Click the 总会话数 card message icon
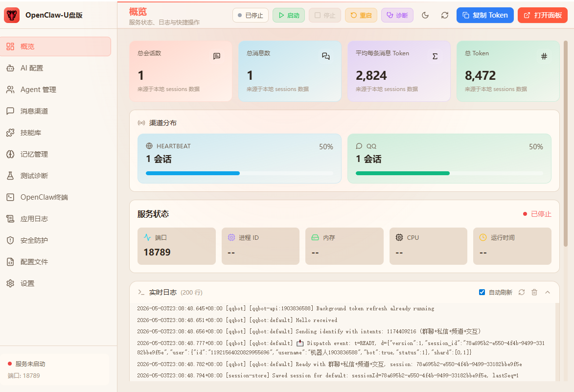 click(217, 56)
